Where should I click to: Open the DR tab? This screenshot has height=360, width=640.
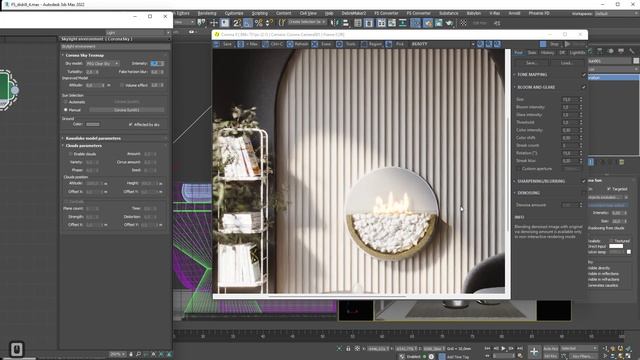click(x=562, y=53)
